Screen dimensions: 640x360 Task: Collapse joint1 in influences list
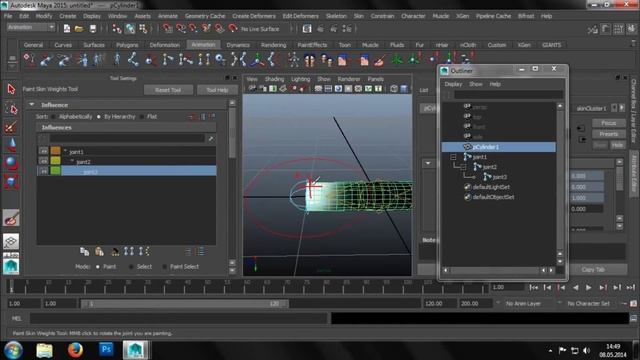(65, 151)
